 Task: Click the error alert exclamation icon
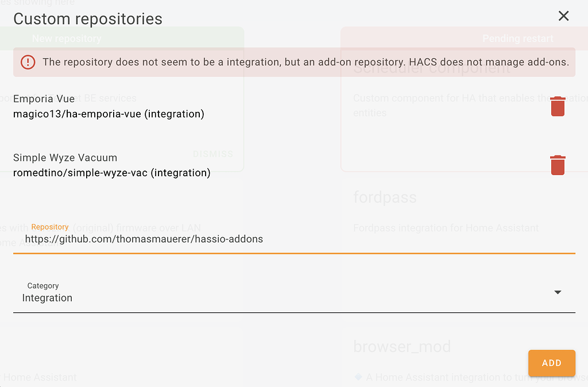pos(28,62)
